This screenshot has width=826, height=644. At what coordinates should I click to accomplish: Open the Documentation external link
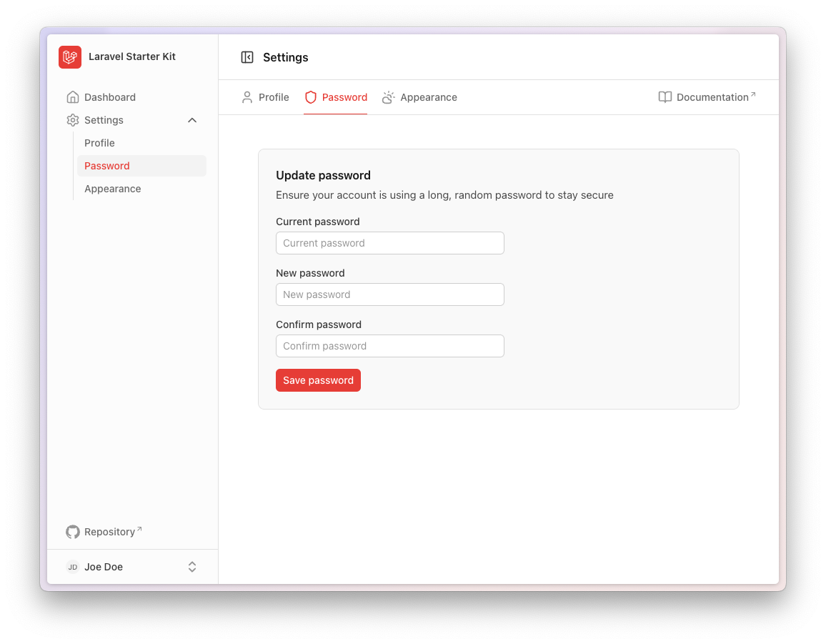pyautogui.click(x=712, y=97)
